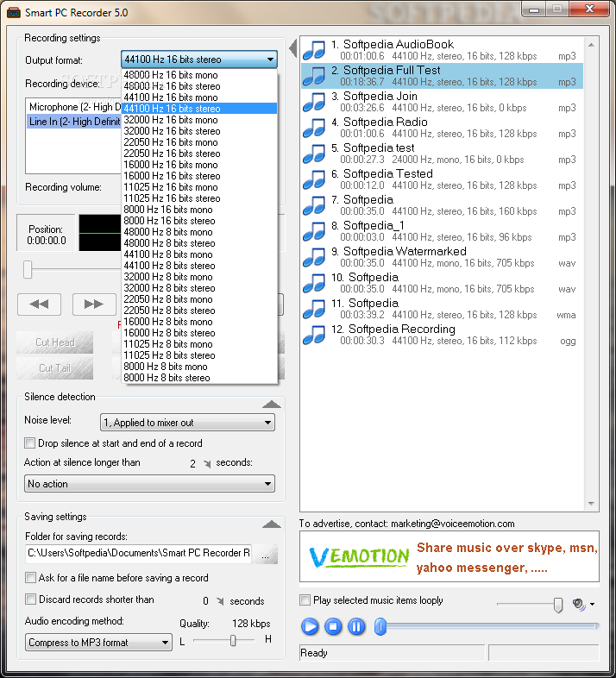
Task: Click music icon of Softpedia test
Action: coord(314,154)
